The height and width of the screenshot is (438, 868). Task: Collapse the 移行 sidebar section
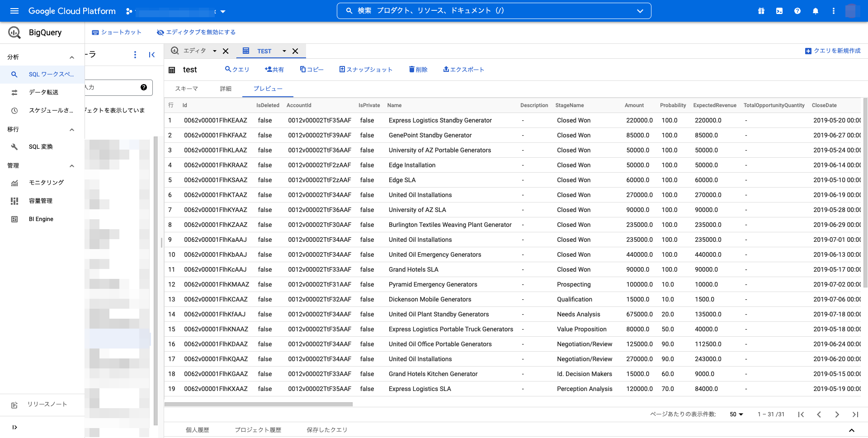coord(71,130)
